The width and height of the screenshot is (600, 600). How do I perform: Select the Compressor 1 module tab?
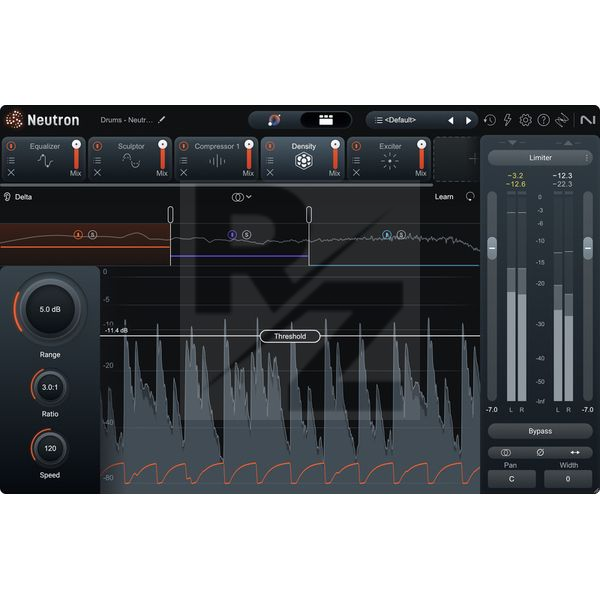[x=217, y=158]
